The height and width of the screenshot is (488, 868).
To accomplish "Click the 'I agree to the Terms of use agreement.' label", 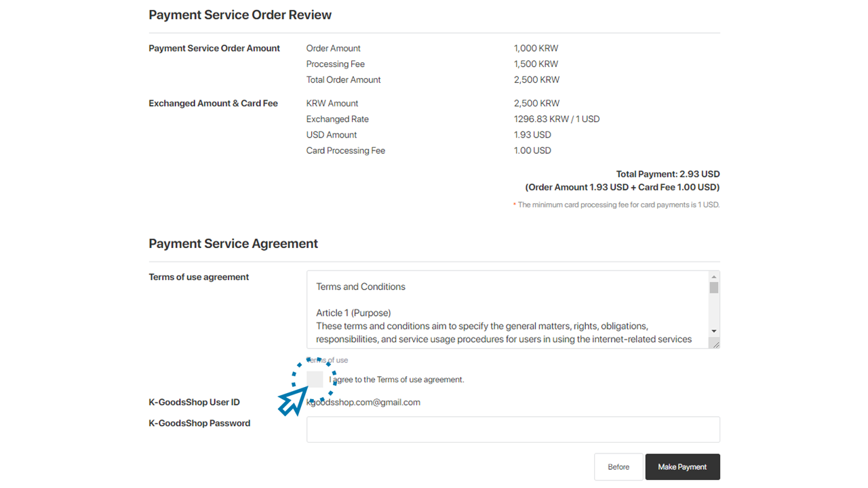I will coord(397,380).
